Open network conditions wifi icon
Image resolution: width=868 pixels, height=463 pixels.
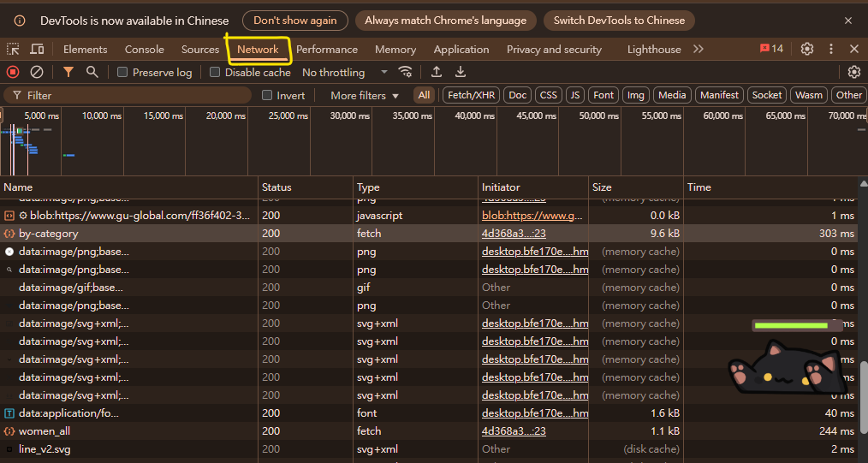click(x=405, y=72)
